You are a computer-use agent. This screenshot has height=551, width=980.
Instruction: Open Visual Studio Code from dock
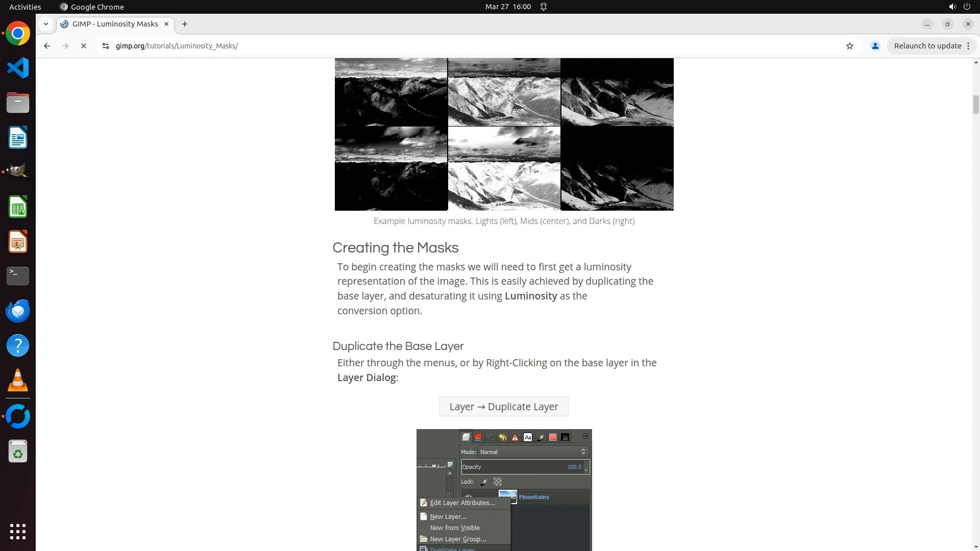(x=18, y=68)
